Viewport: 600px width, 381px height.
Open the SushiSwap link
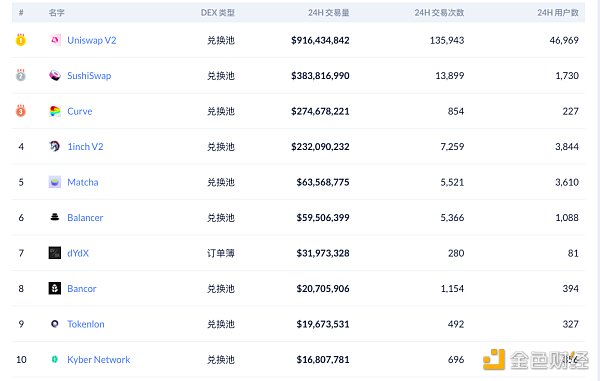pos(89,76)
